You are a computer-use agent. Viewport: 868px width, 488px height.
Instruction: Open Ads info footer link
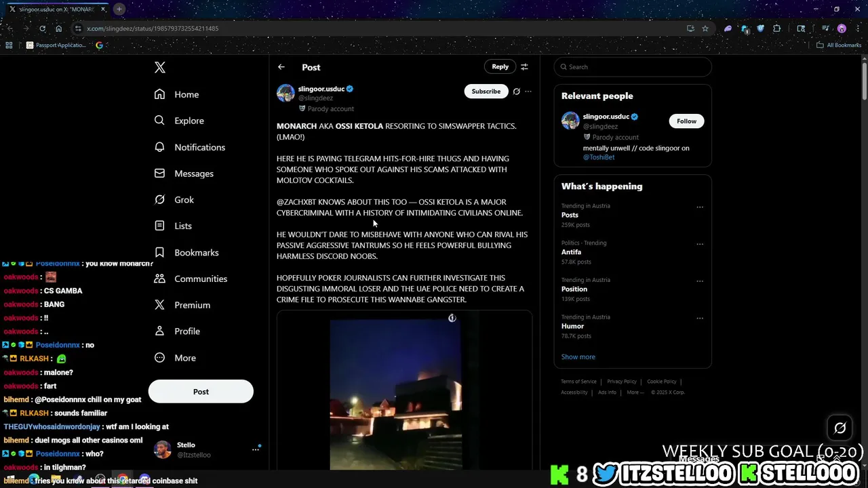(608, 392)
